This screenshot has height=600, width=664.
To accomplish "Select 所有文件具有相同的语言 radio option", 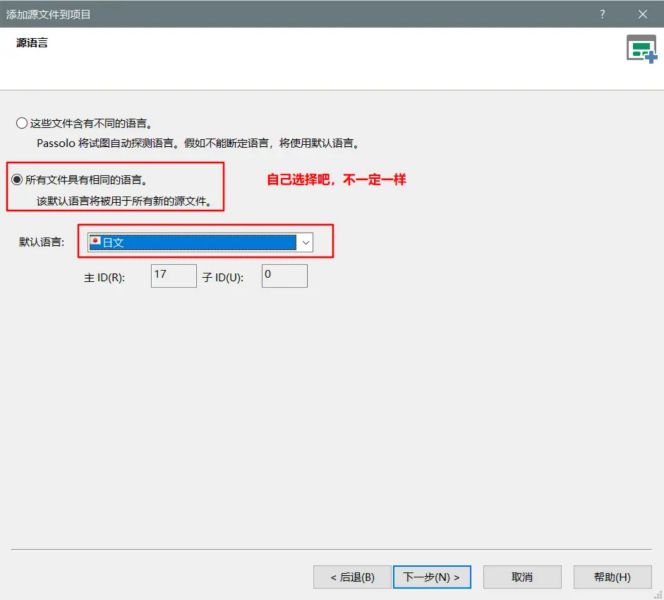I will tap(17, 180).
